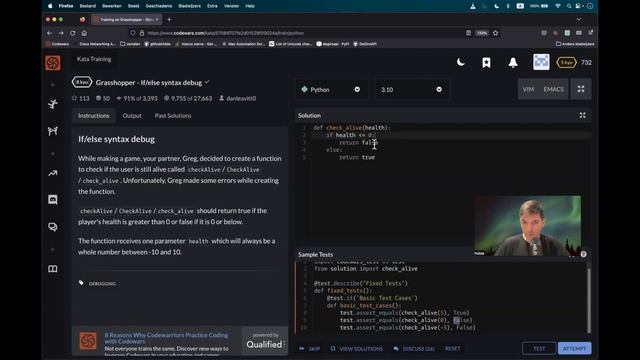Open the Bestand menu

[87, 6]
